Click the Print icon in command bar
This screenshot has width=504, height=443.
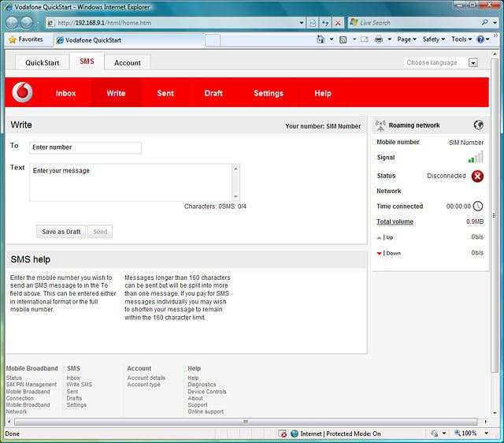[379, 39]
